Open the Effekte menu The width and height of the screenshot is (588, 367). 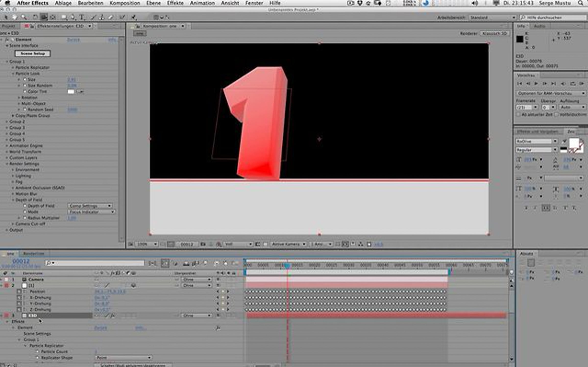coord(175,3)
